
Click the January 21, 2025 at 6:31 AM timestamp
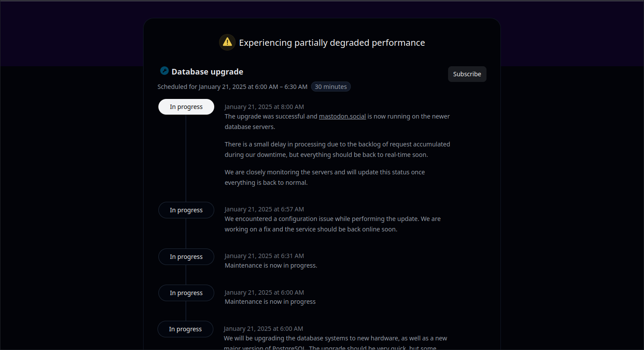264,256
